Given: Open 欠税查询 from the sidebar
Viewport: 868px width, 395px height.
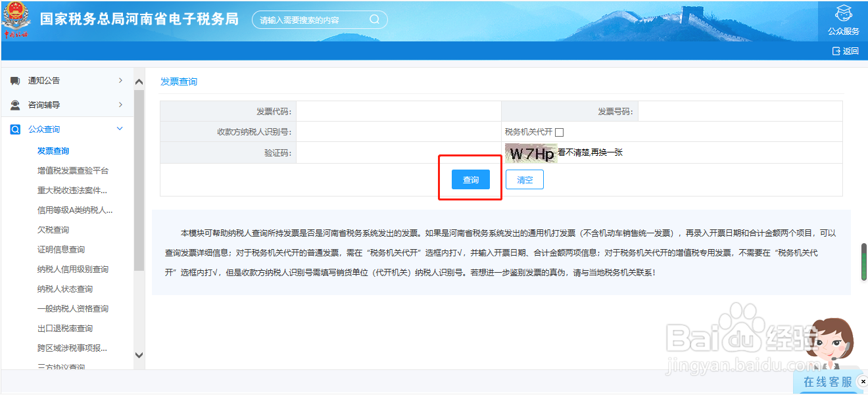Looking at the screenshot, I should click(x=53, y=229).
